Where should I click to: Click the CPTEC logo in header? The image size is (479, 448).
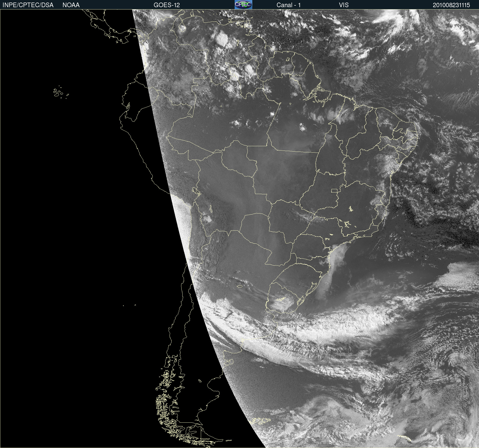click(243, 5)
